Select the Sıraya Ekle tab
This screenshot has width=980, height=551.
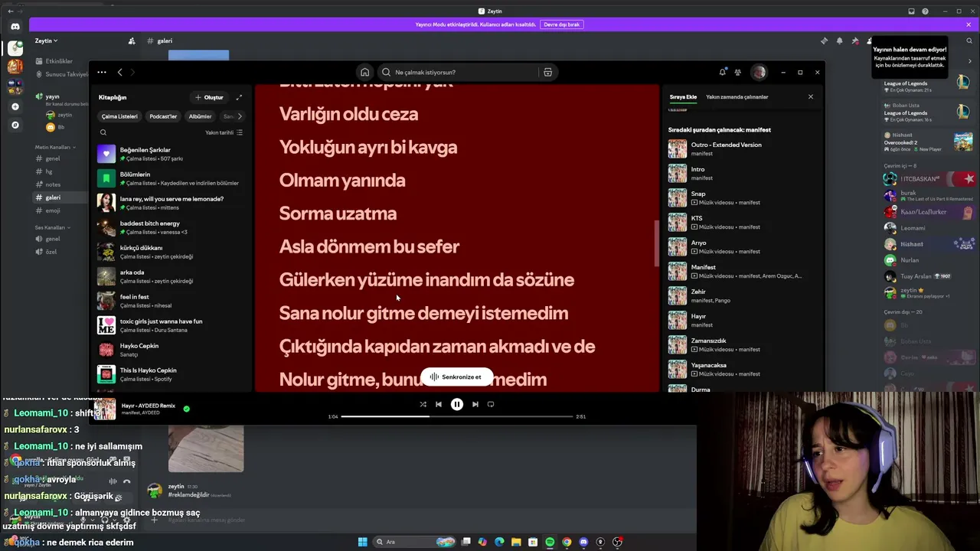click(x=683, y=97)
